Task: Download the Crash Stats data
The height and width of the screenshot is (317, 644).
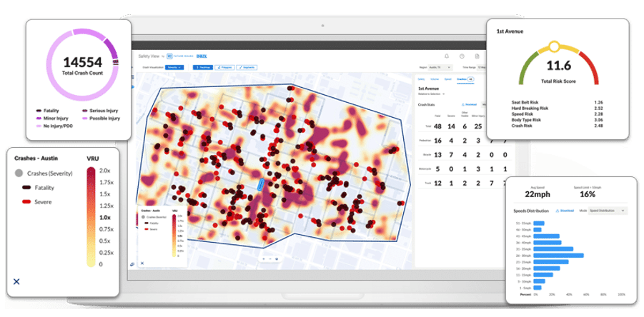Action: pos(469,104)
